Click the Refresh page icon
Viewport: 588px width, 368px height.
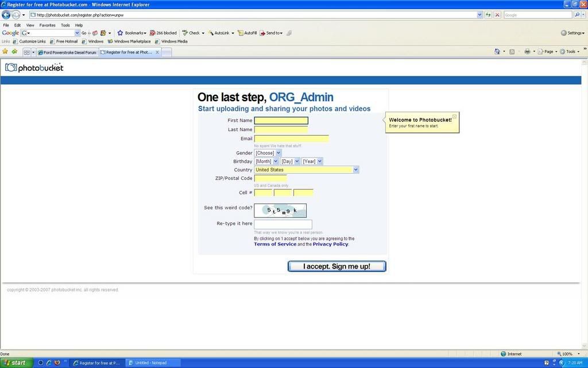point(488,14)
